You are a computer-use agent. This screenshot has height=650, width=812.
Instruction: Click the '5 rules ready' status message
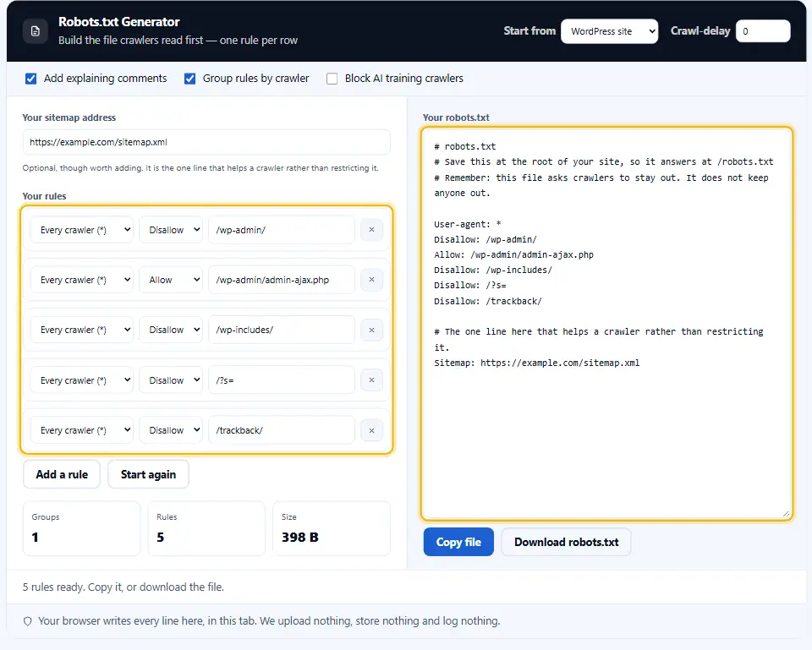pos(123,587)
